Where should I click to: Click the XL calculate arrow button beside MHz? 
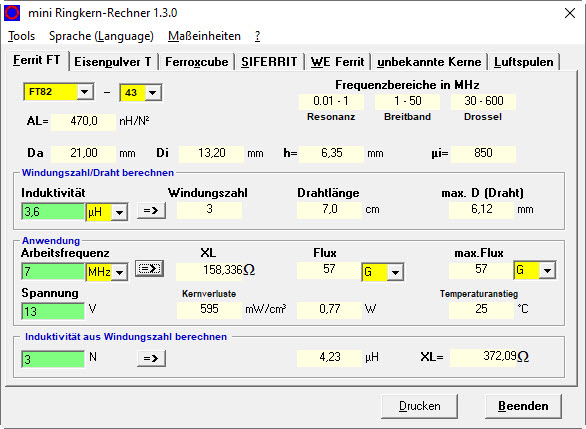click(x=149, y=269)
